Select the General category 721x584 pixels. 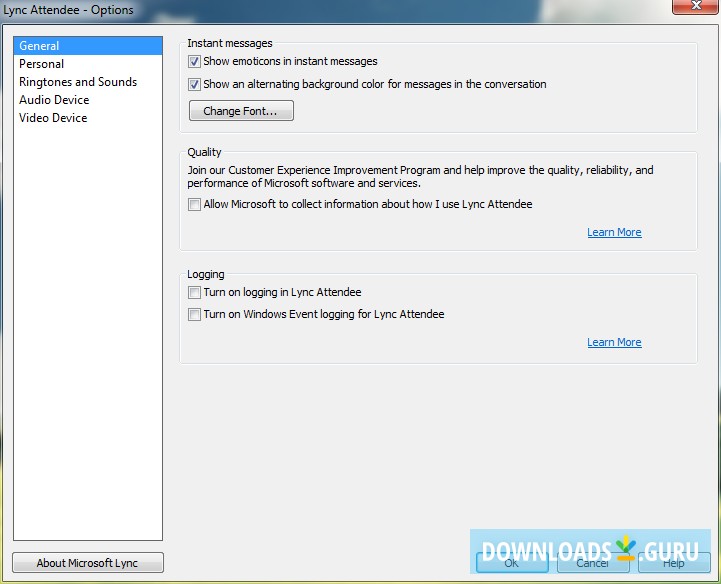click(x=88, y=46)
